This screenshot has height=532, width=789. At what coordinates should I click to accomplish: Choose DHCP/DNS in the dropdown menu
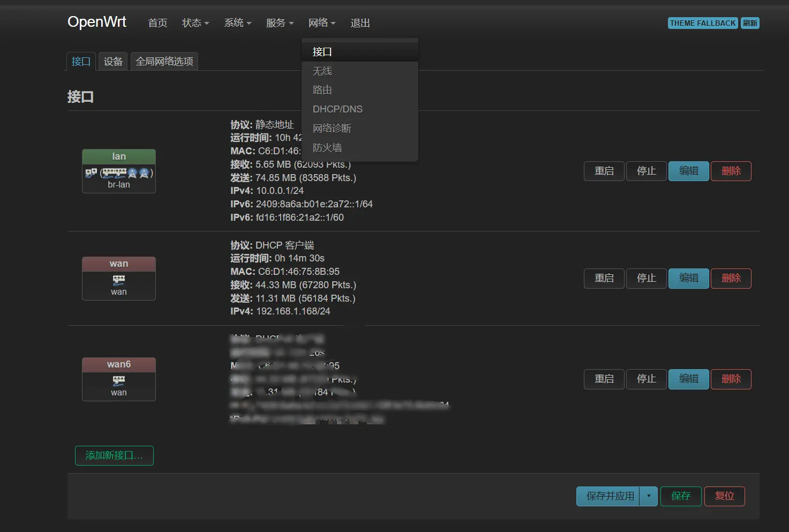pyautogui.click(x=337, y=109)
